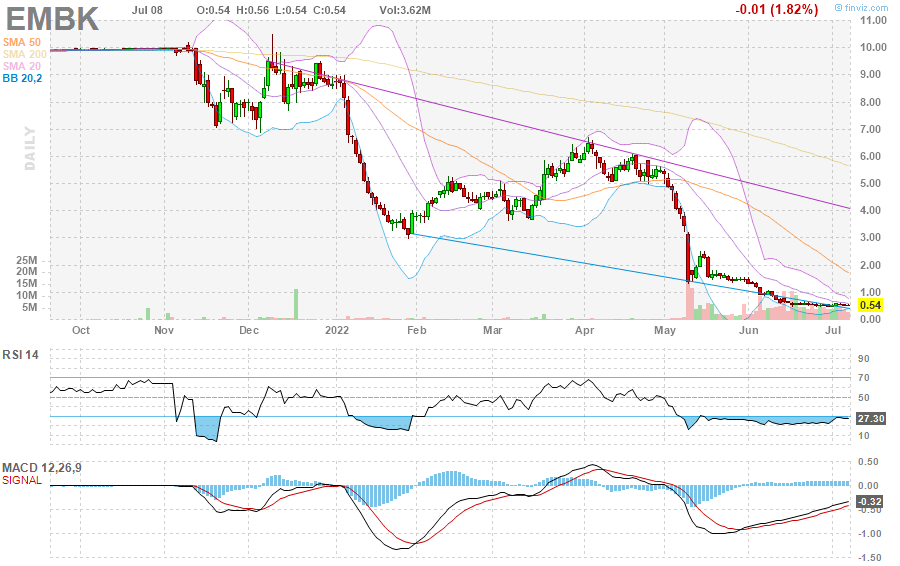Click the MACD 12,26,9 indicator title
The image size is (900, 566).
pos(41,468)
